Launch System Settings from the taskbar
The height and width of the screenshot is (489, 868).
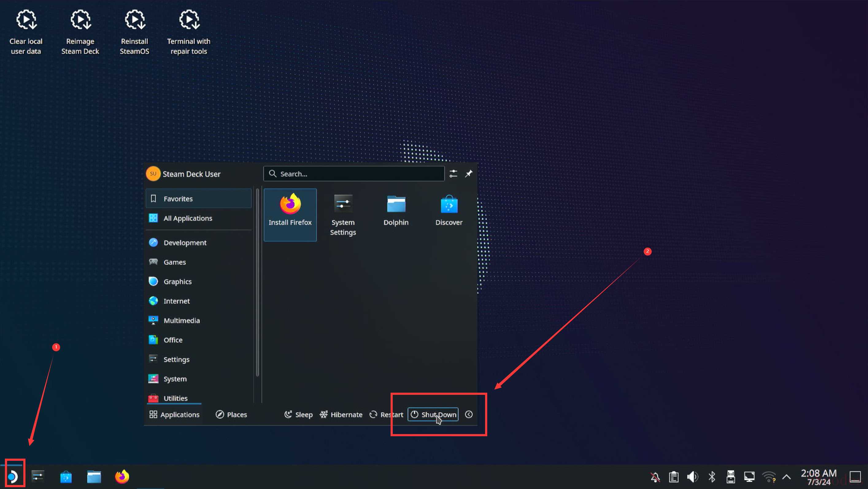point(38,476)
